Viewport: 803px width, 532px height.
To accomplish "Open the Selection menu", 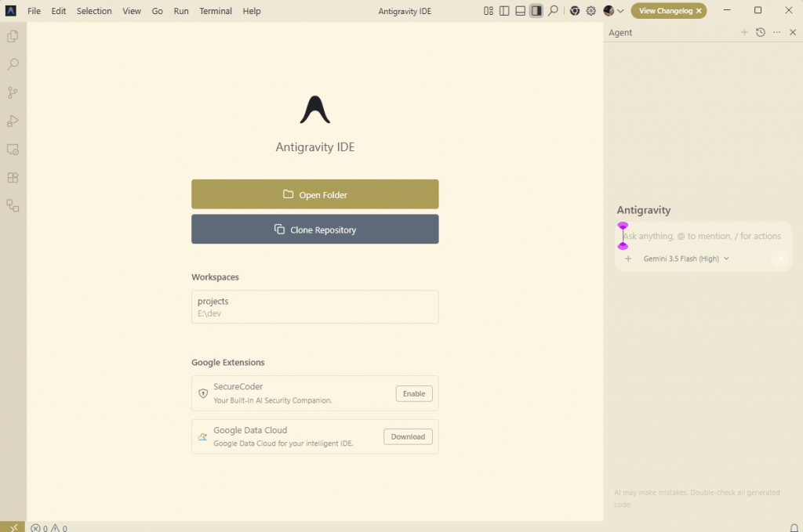I will click(94, 11).
